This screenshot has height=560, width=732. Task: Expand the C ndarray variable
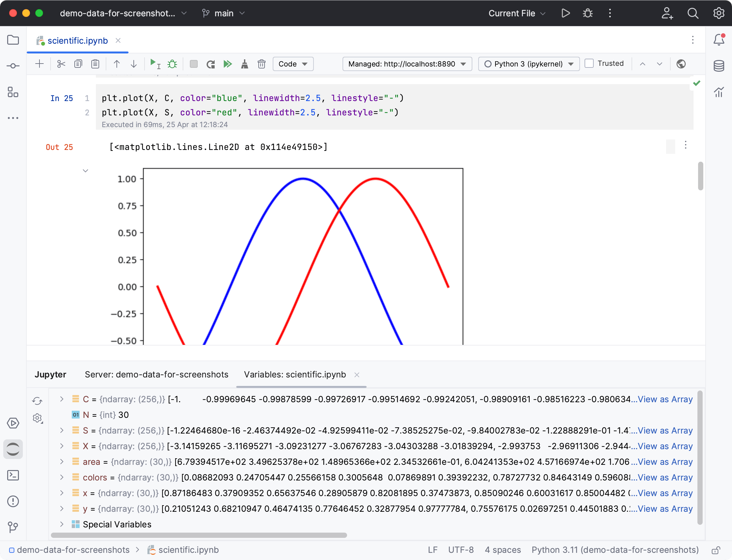(x=61, y=399)
